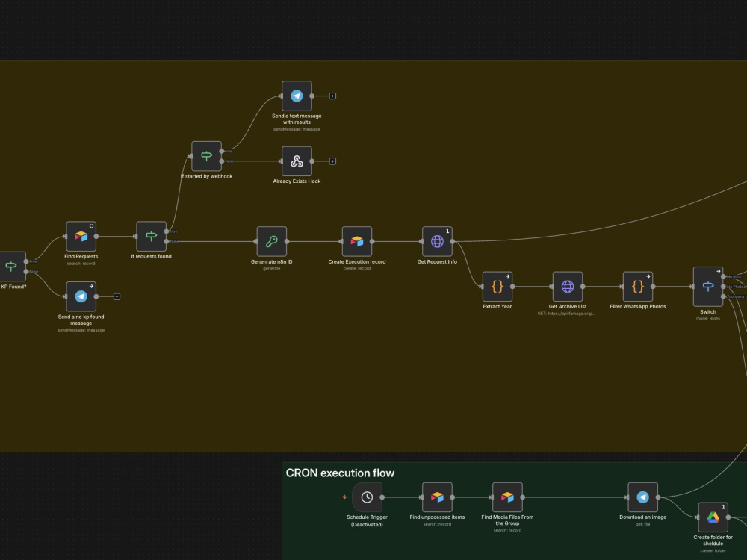Select the 'If started by webhook' node

[x=206, y=156]
